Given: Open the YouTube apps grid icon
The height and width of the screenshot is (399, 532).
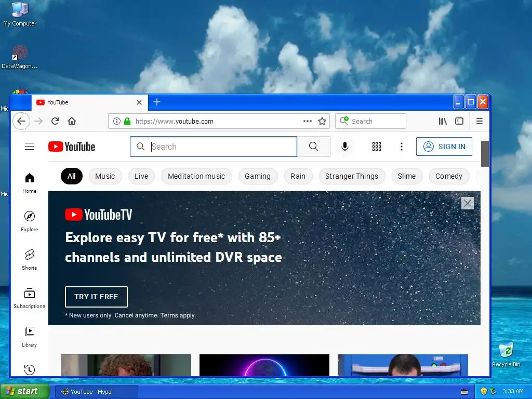Looking at the screenshot, I should (x=377, y=147).
